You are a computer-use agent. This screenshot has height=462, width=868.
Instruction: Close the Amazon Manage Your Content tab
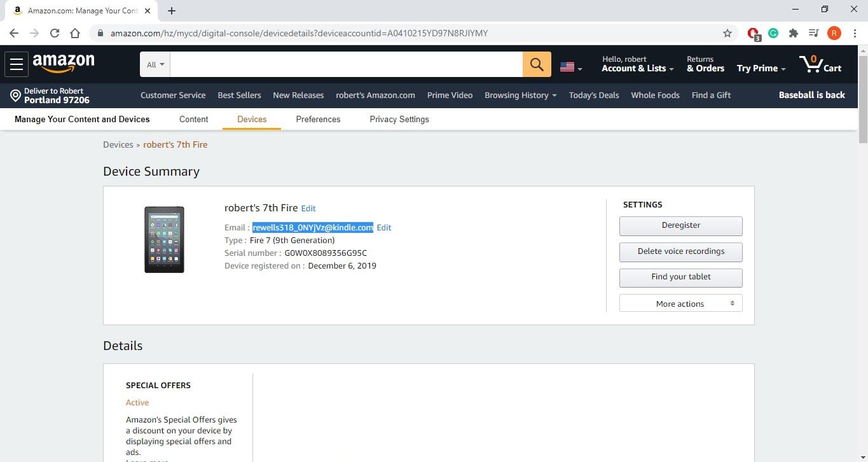click(x=148, y=11)
